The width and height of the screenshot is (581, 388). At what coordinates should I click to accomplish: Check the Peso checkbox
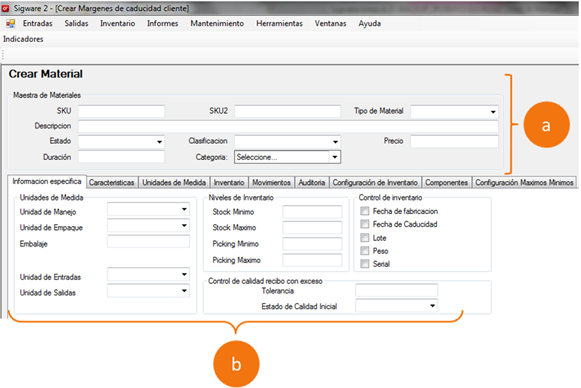pos(365,251)
